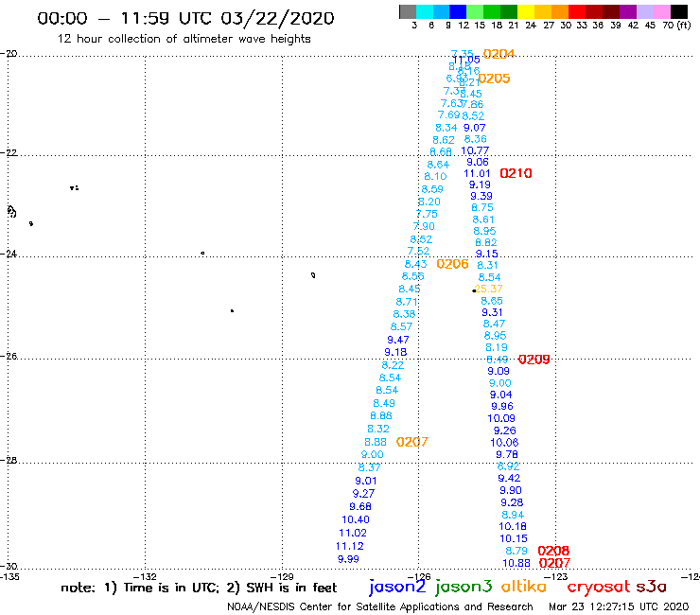Click the jason2 satellite legend label
Screen dimensions: 700x615
[x=397, y=587]
